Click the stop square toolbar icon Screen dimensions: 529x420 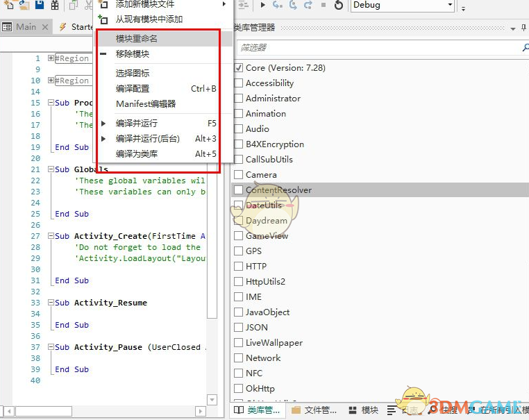point(324,5)
